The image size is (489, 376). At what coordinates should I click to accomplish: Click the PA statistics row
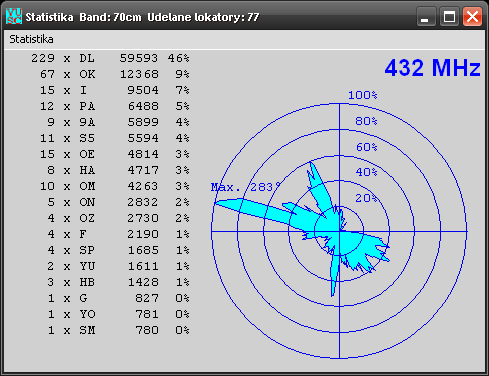pos(115,106)
